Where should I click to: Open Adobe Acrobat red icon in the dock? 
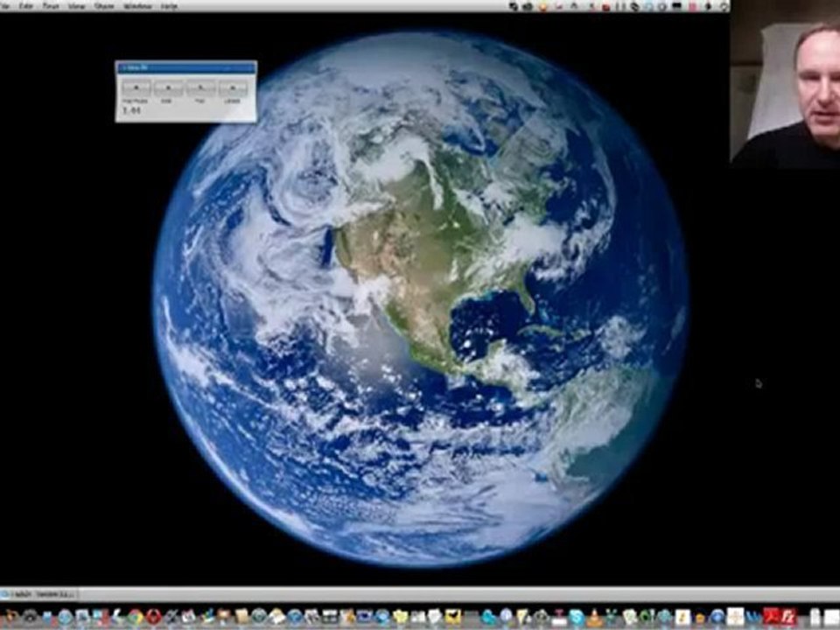[x=769, y=617]
